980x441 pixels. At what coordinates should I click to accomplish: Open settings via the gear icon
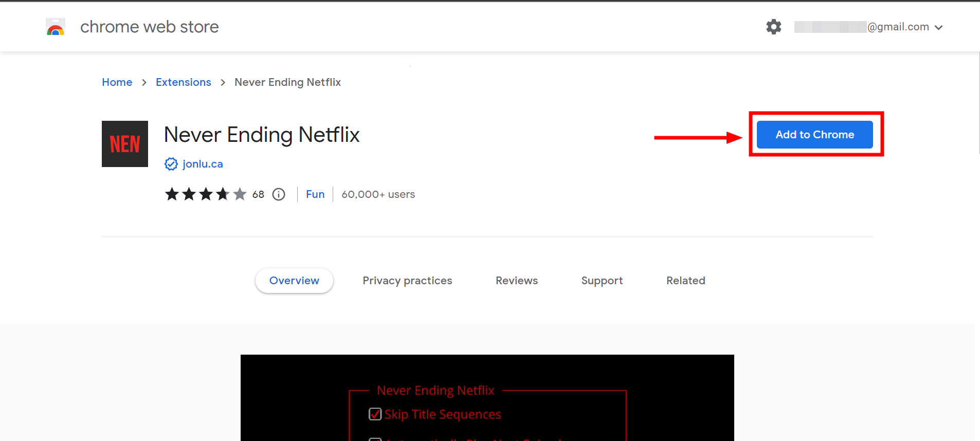pos(773,27)
